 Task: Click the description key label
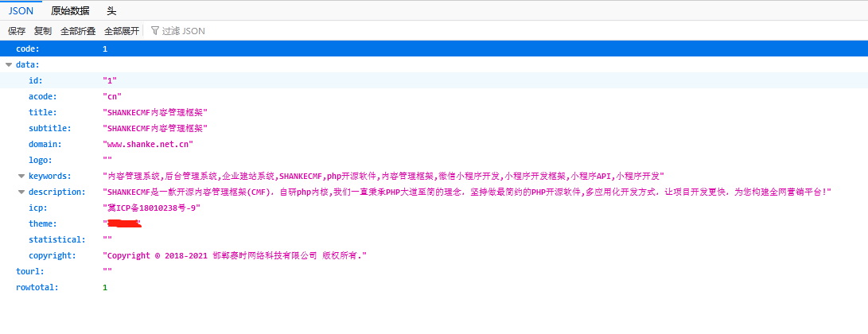(x=57, y=192)
